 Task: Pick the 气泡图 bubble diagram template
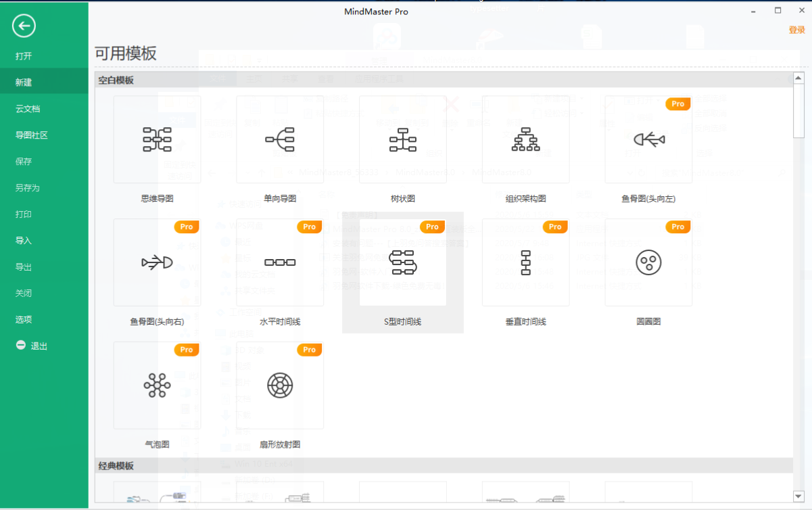coord(157,386)
